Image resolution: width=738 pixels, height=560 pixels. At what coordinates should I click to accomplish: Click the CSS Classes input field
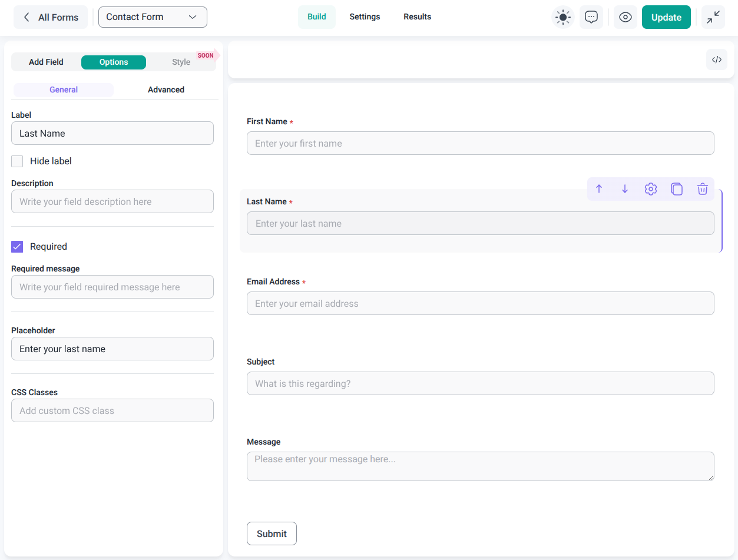click(112, 410)
